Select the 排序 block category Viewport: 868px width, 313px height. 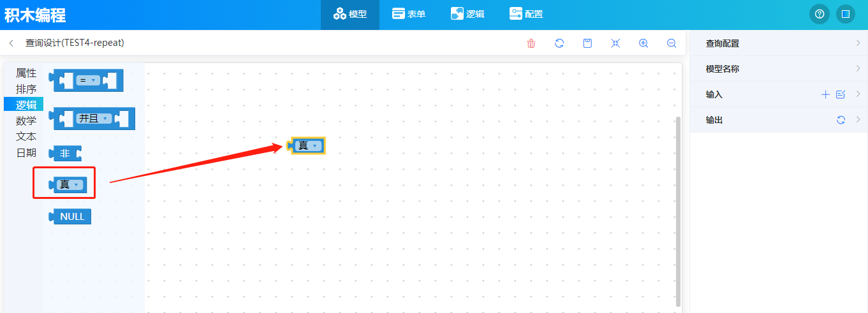(26, 89)
